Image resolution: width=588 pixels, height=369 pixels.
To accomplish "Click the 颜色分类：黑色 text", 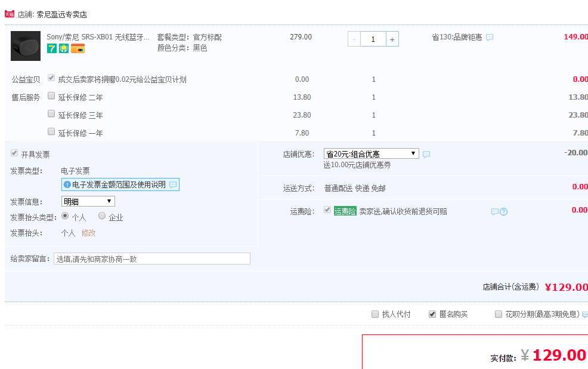I will [182, 48].
